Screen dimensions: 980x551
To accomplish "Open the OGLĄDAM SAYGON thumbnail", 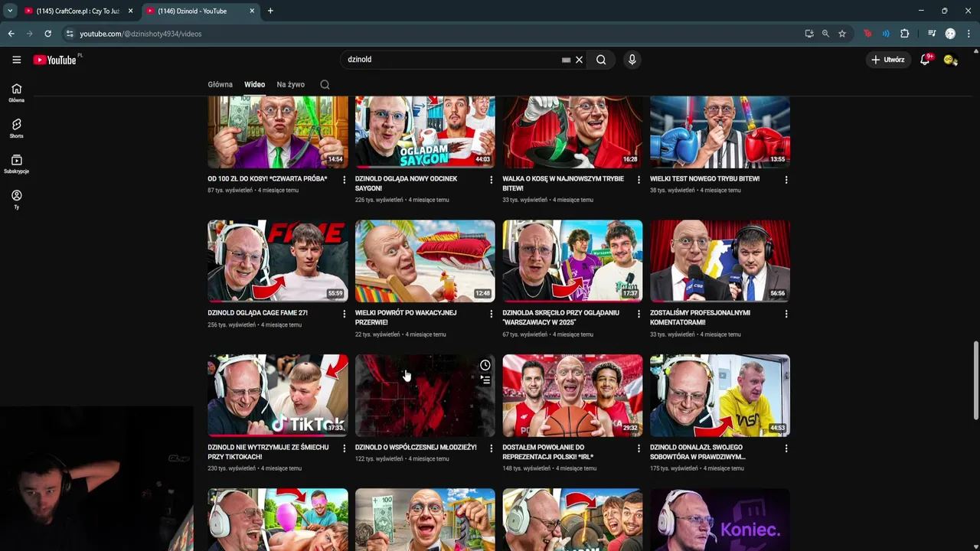I will coord(425,132).
